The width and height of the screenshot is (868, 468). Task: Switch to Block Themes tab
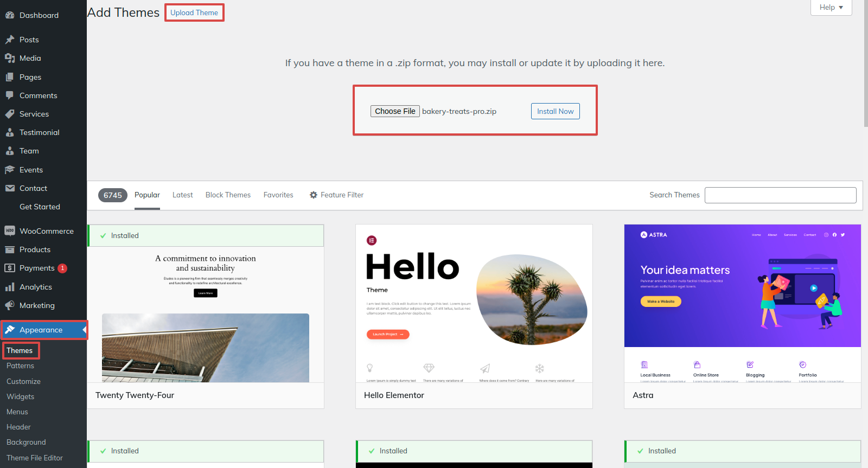click(228, 195)
